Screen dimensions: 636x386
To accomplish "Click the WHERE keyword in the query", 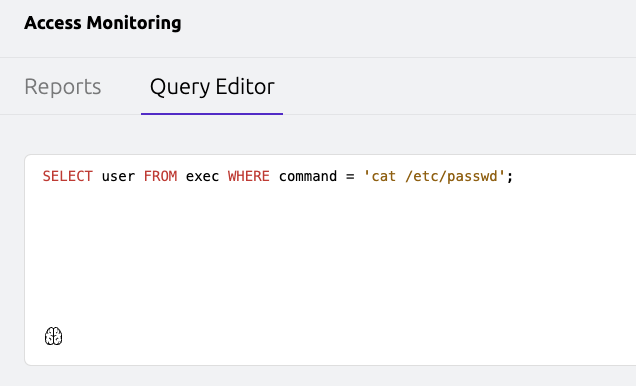I will 249,176.
